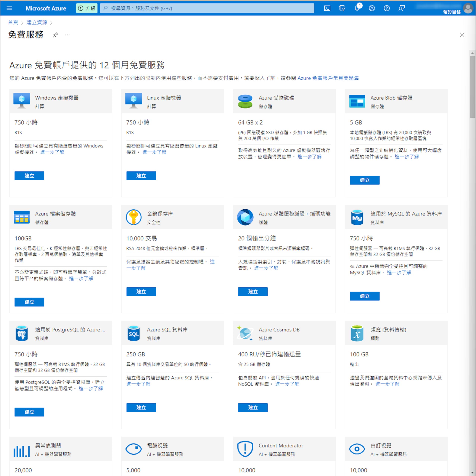Click the Azure Cosmos DB icon
The height and width of the screenshot is (476, 476).
[245, 333]
